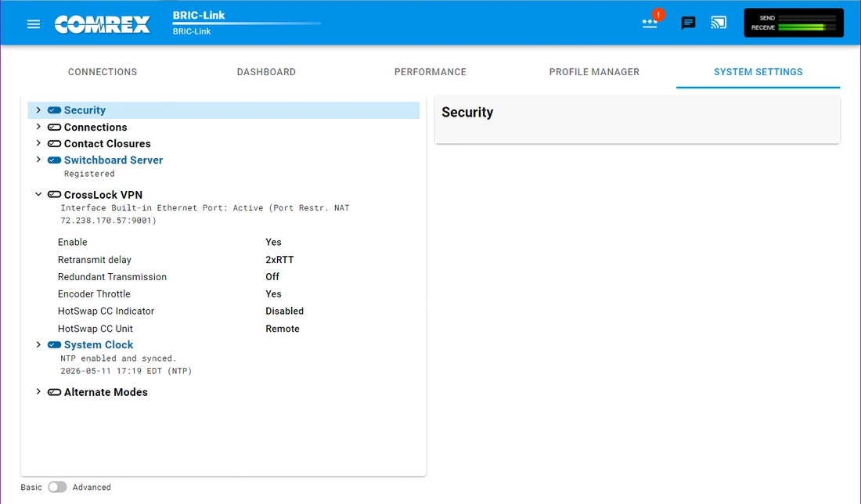
Task: Click the Security category icon
Action: [54, 110]
